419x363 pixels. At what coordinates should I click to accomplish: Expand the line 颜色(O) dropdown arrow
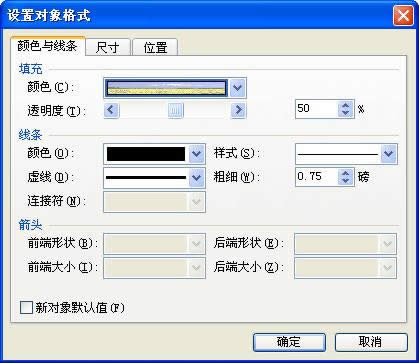point(197,154)
